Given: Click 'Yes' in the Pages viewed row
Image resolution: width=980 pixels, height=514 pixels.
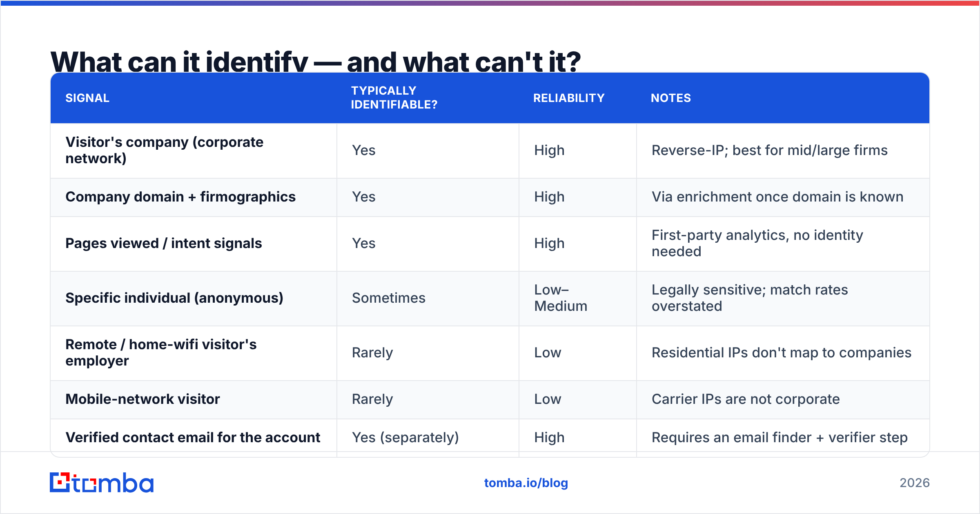Looking at the screenshot, I should 363,244.
